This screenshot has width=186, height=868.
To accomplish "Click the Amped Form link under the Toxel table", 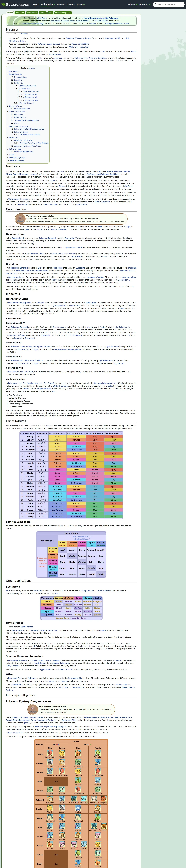I will pos(62,618).
